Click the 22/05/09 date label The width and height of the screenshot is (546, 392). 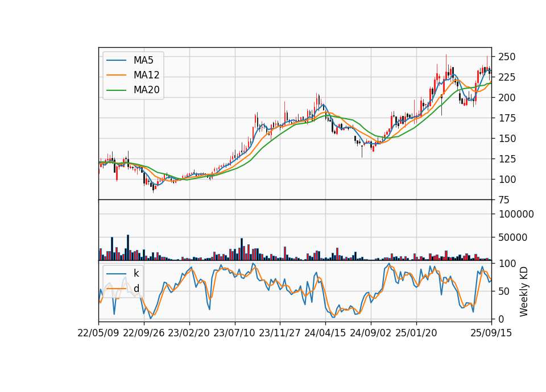98,333
